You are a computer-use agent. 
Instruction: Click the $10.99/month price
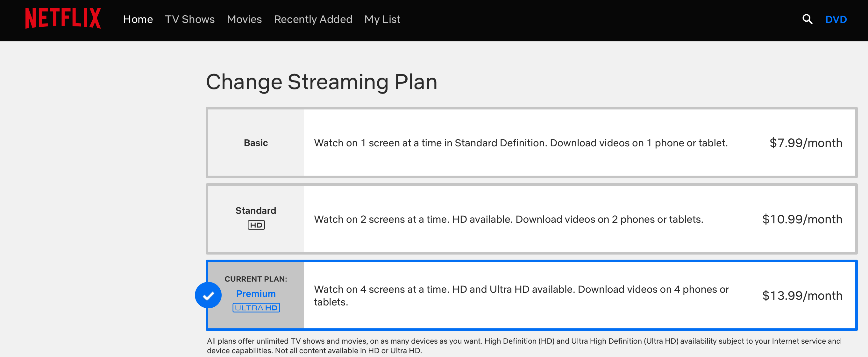(802, 219)
